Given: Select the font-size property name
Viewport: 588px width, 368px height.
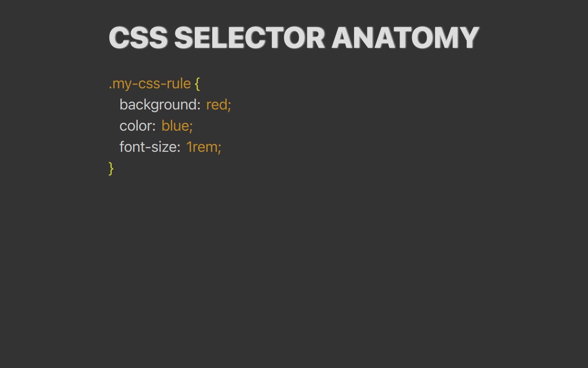Looking at the screenshot, I should pos(148,147).
